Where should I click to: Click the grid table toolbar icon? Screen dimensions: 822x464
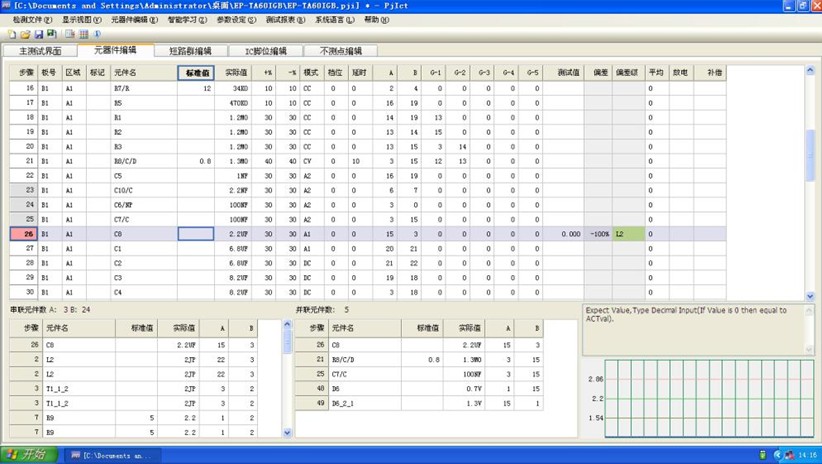84,34
